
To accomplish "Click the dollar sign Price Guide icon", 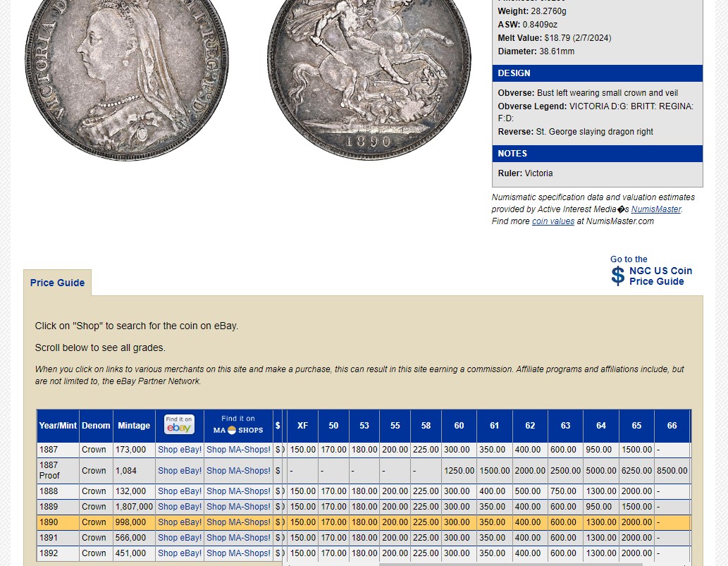I will [x=618, y=276].
